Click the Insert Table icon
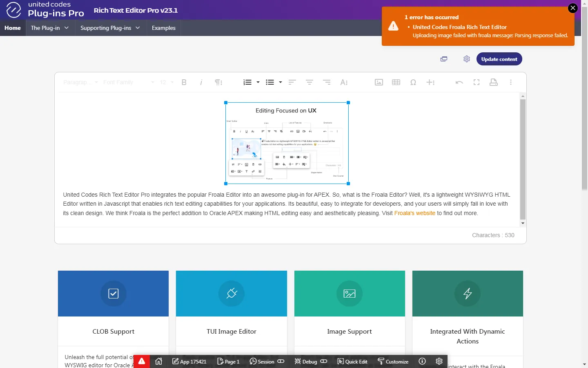This screenshot has height=368, width=588. tap(396, 82)
